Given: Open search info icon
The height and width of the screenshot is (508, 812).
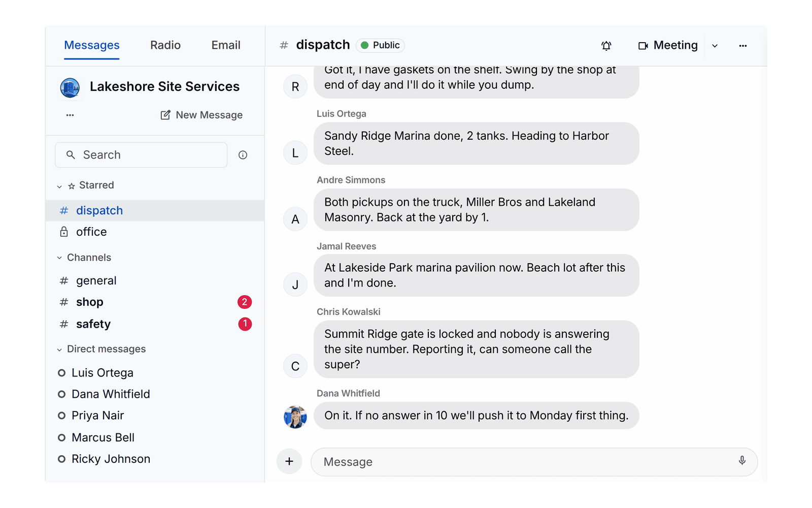Looking at the screenshot, I should click(243, 155).
